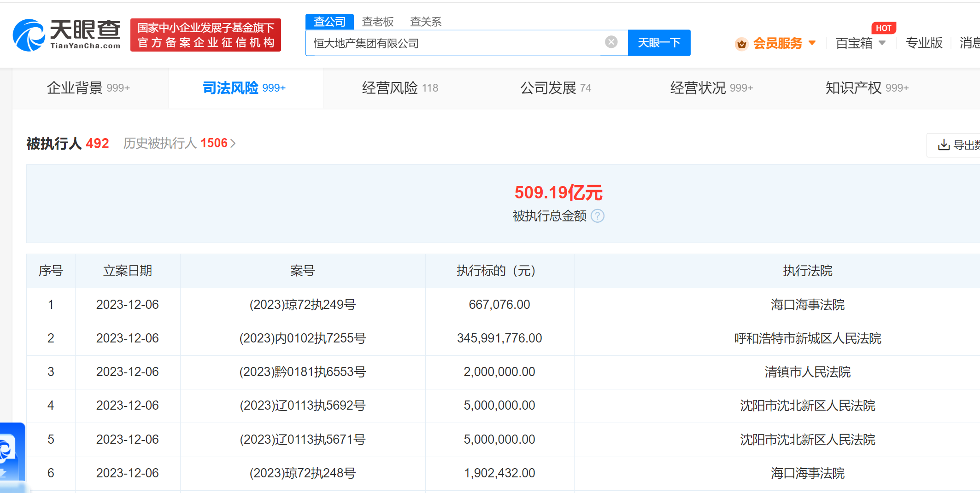Screen dimensions: 980x493
Task: Select the 查公司 search tab
Action: tap(329, 22)
